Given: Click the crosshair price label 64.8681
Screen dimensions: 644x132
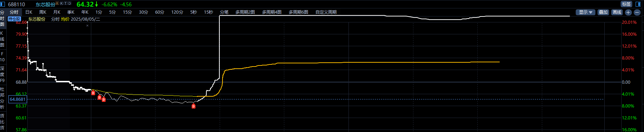Looking at the screenshot, I should coord(18,99).
